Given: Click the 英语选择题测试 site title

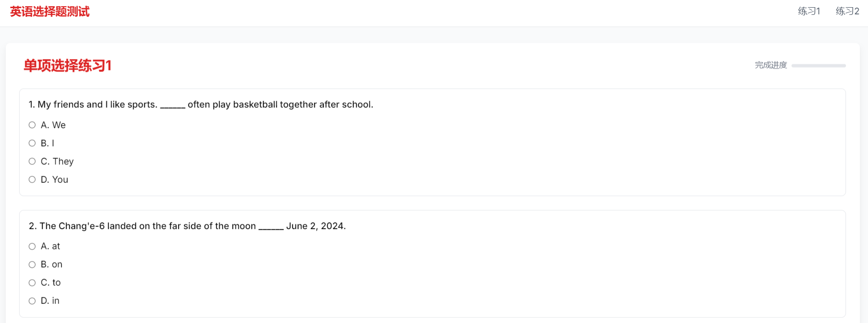Looking at the screenshot, I should [50, 11].
